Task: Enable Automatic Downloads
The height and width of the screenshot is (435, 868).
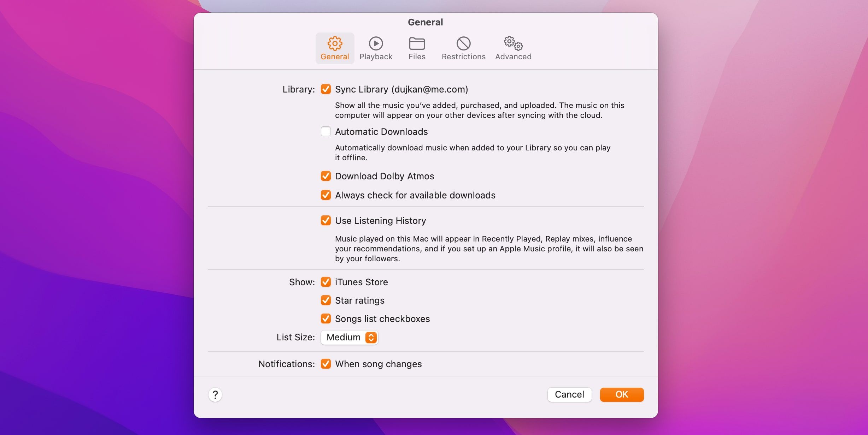Action: [x=325, y=131]
